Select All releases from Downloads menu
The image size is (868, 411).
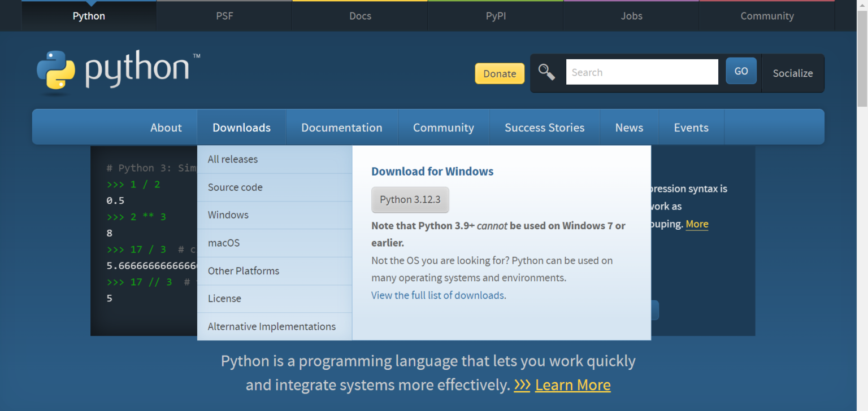[233, 159]
